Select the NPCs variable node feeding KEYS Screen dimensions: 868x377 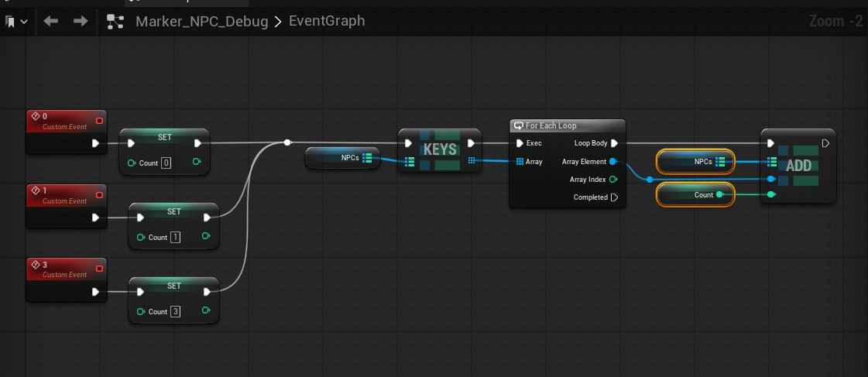[342, 158]
